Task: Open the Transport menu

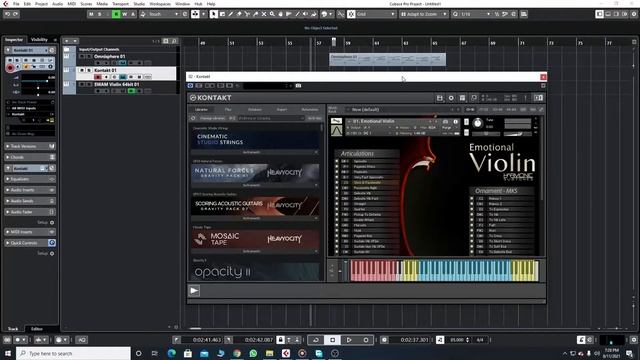Action: pos(120,4)
